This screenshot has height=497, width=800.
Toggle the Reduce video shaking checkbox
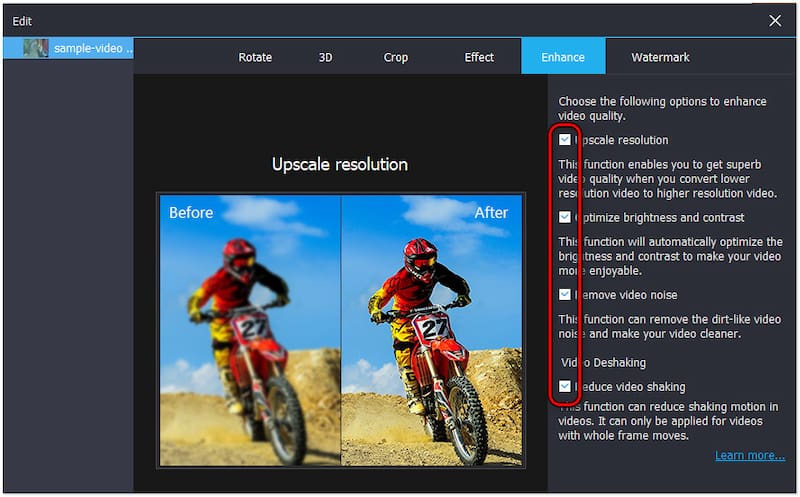coord(565,386)
